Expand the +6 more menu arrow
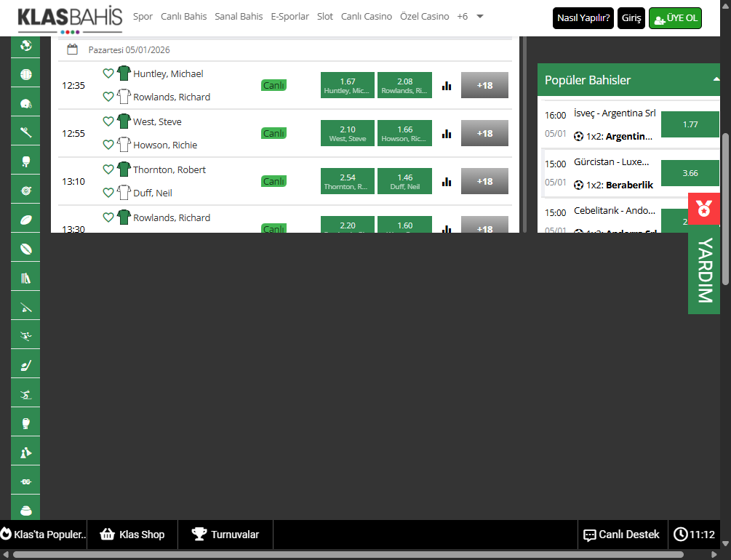The image size is (731, 560). tap(480, 16)
